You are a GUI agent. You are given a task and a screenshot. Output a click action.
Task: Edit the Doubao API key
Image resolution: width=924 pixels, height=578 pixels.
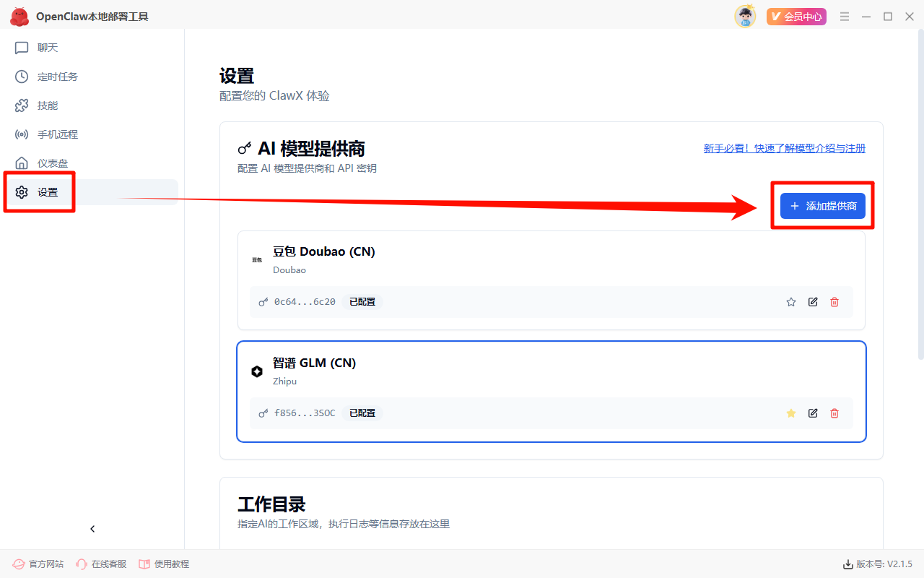point(813,302)
